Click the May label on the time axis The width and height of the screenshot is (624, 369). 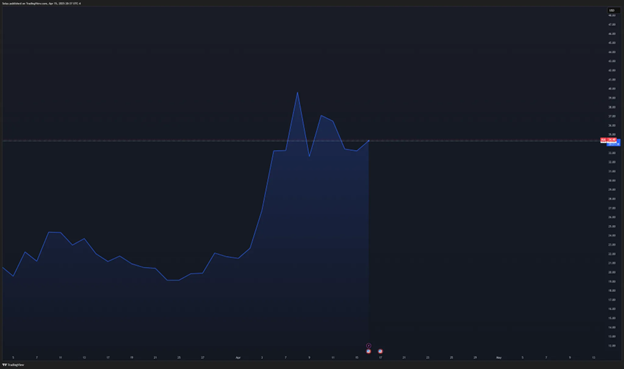[x=499, y=357]
